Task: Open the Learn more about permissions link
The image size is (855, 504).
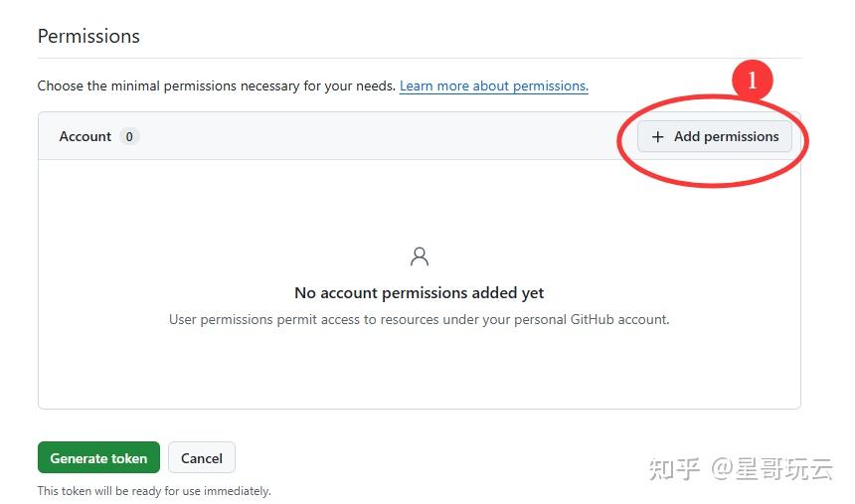Action: click(x=493, y=86)
